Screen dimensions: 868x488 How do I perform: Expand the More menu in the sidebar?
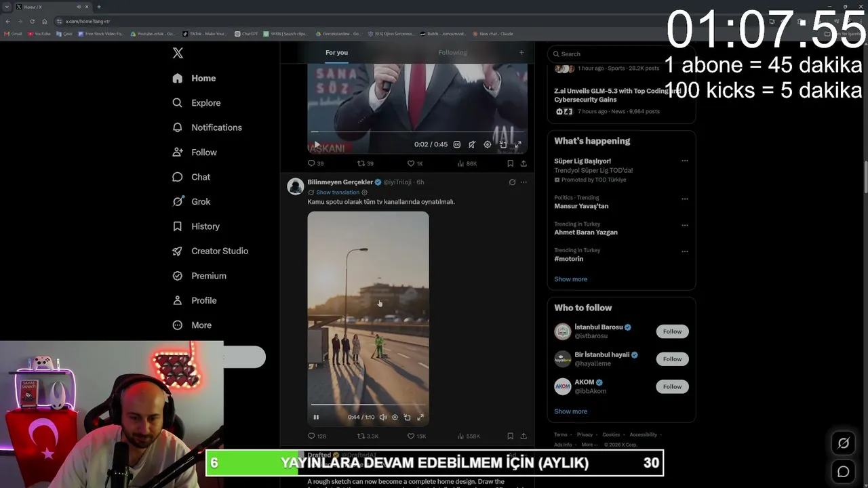(x=192, y=325)
